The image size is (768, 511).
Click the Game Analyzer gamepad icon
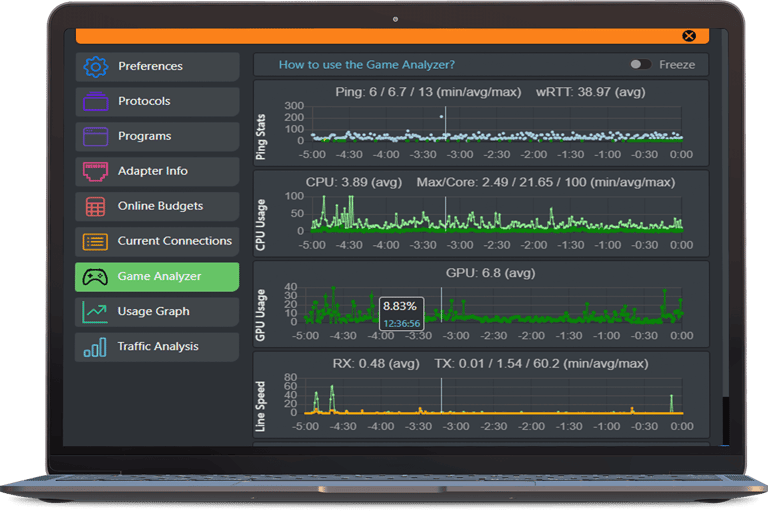click(95, 277)
